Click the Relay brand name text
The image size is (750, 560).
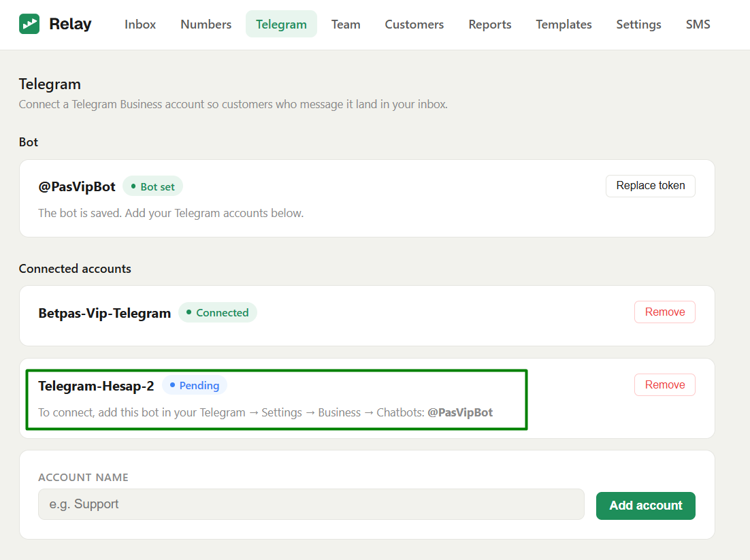(x=70, y=24)
